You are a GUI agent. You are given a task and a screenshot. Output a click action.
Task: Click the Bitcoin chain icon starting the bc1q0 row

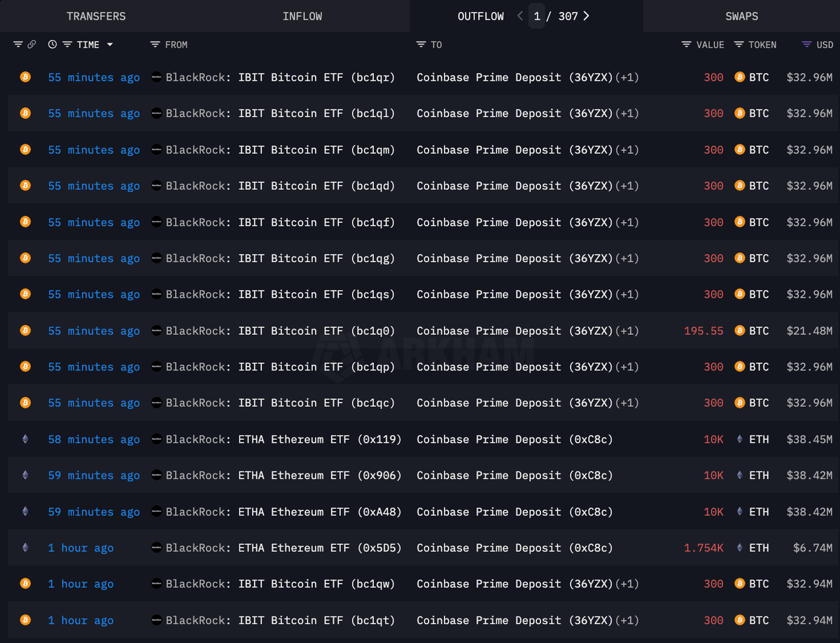pyautogui.click(x=25, y=331)
